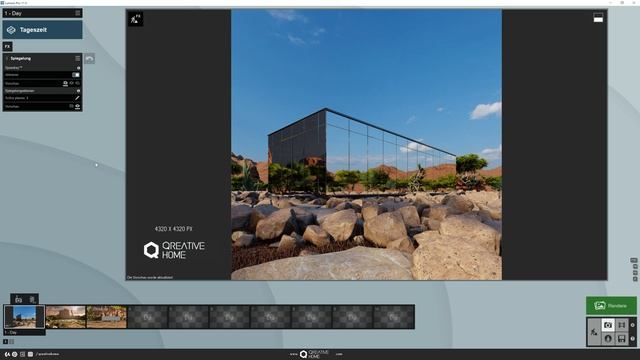The image size is (640, 360).
Task: Open the Tageszeit style button
Action: (x=42, y=30)
